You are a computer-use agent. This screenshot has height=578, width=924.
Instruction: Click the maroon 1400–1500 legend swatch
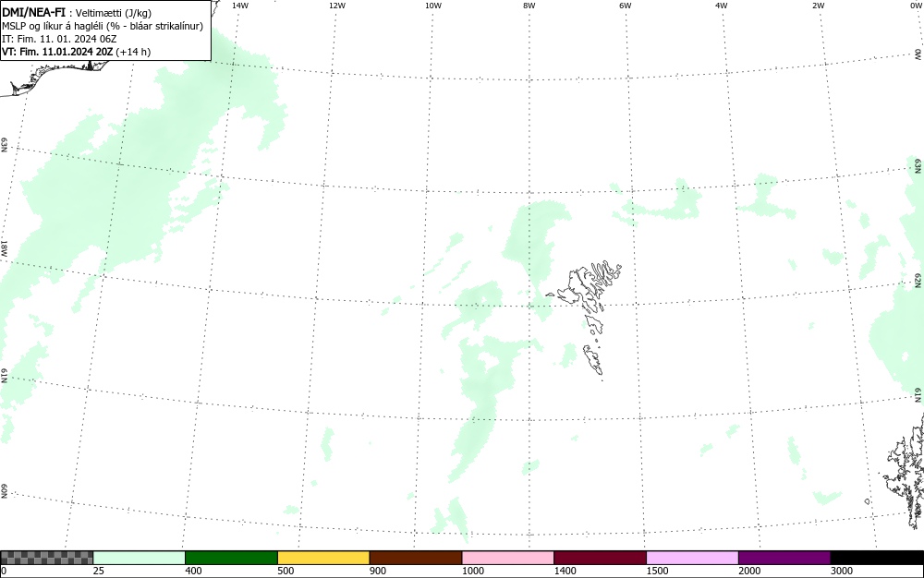click(600, 558)
